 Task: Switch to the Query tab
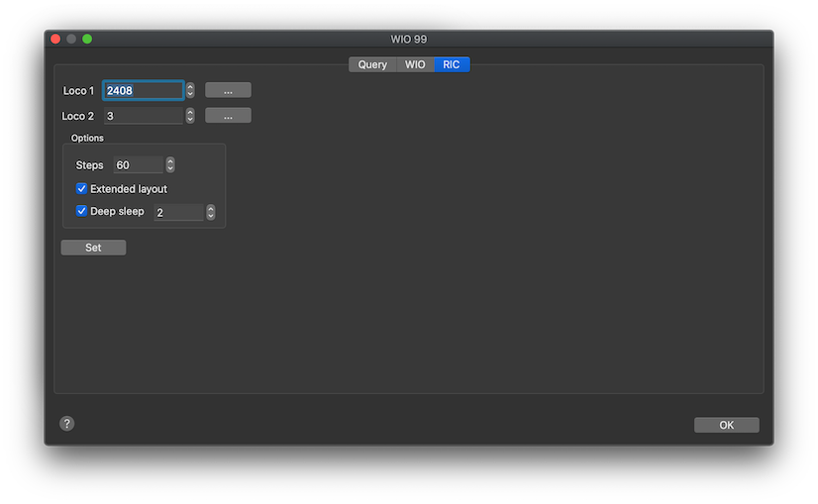coord(372,64)
